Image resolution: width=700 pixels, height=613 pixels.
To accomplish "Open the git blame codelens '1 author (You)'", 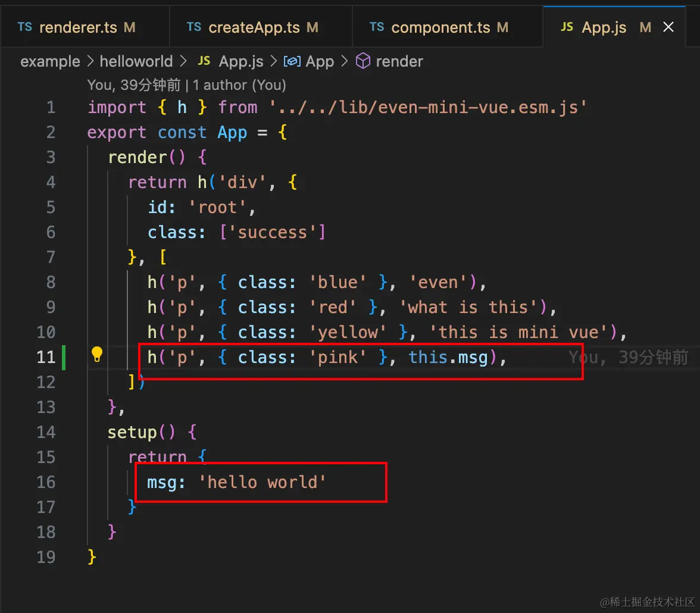I will tap(239, 85).
